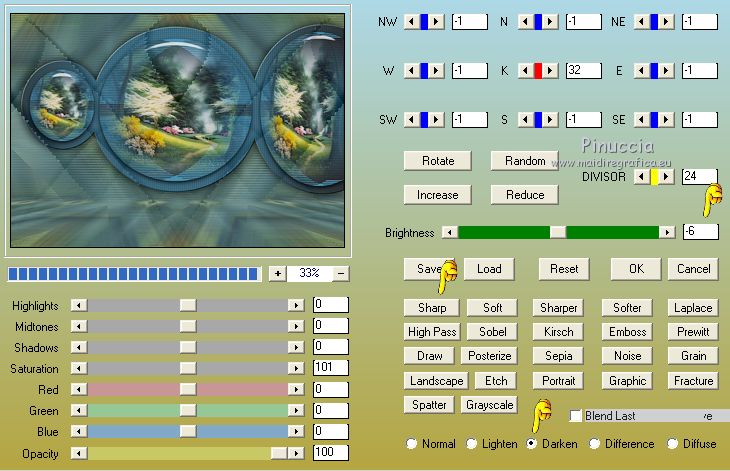Click the Random button
This screenshot has height=471, width=730.
point(525,161)
